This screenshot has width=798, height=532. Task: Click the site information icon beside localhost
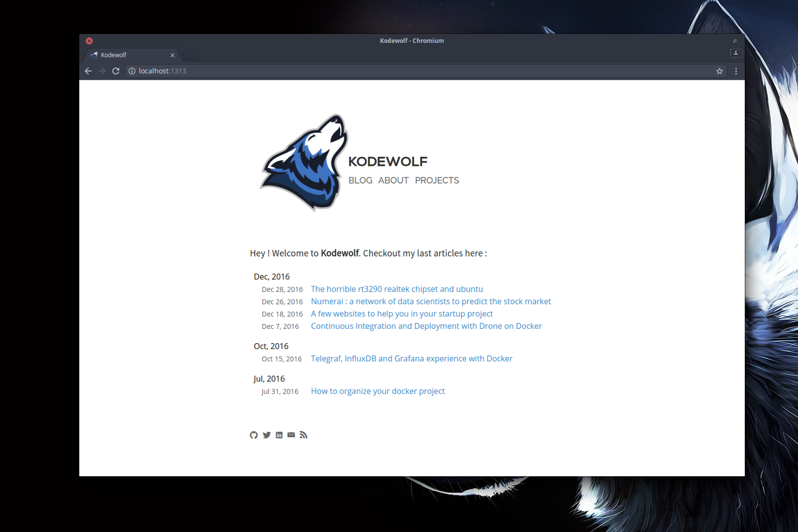click(x=132, y=71)
